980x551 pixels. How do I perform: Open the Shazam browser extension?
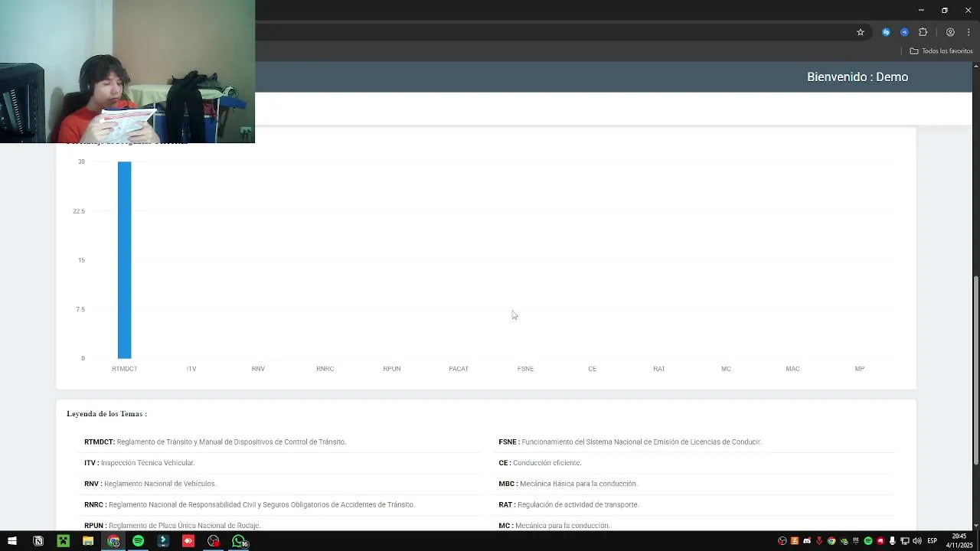[x=886, y=32]
